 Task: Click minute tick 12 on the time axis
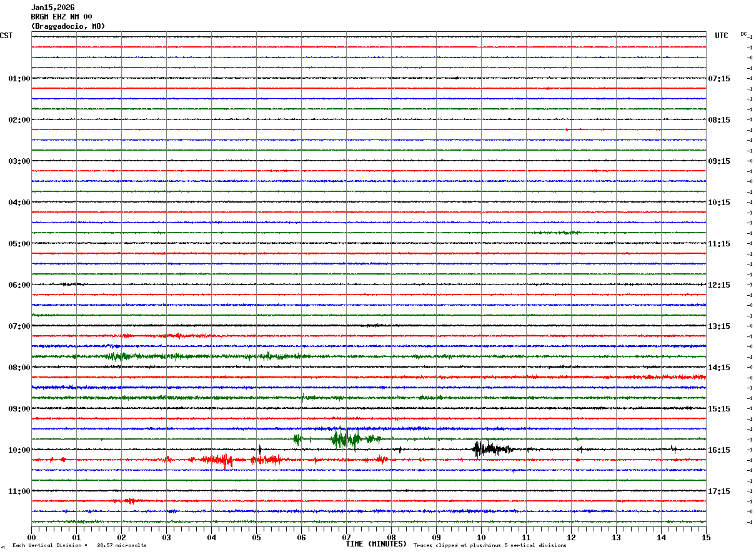pos(572,537)
